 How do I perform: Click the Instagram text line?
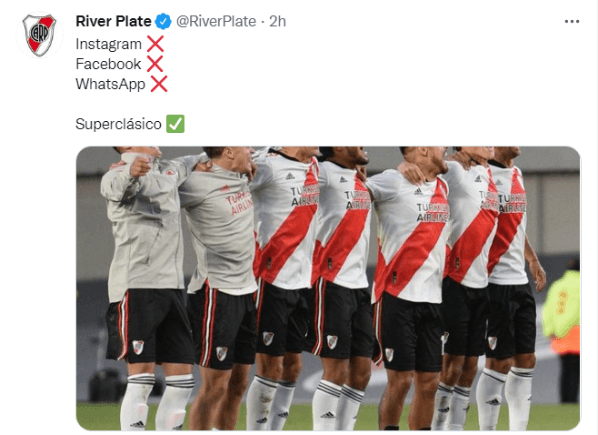pos(109,44)
